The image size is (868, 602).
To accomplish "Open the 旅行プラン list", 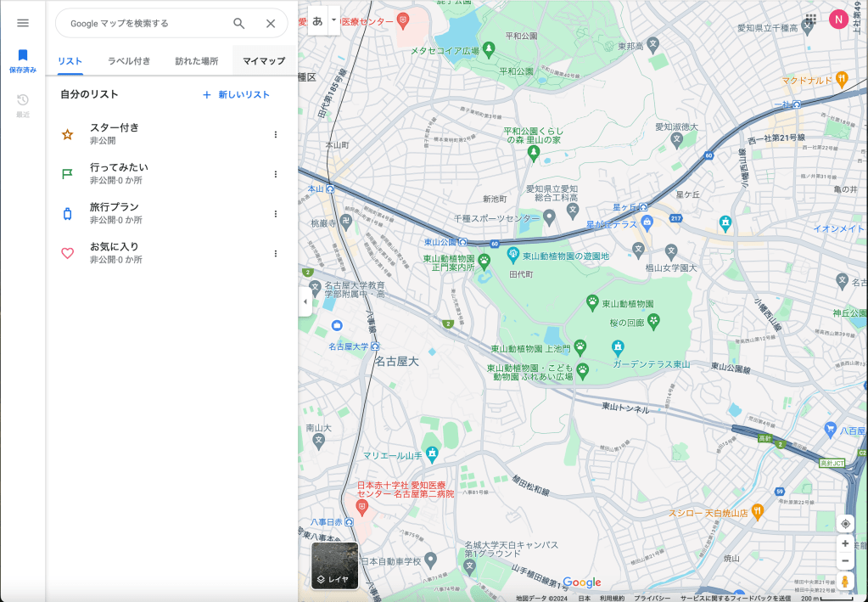I will tap(115, 213).
